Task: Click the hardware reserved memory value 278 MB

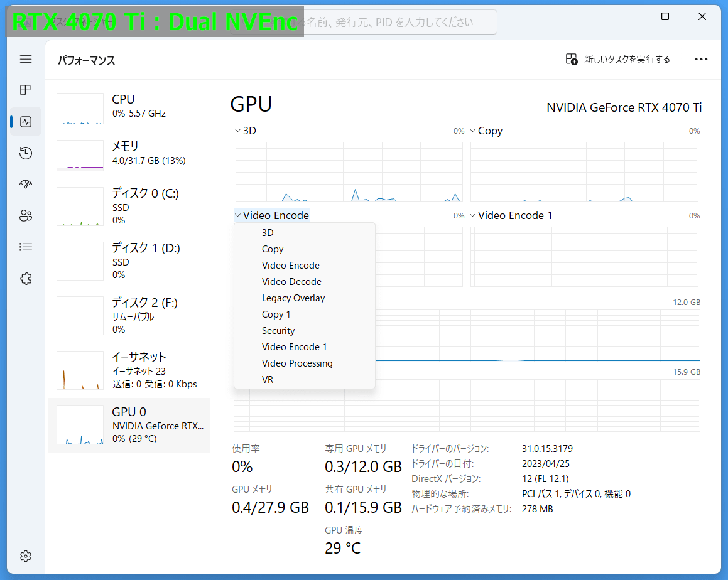Action: pyautogui.click(x=537, y=509)
